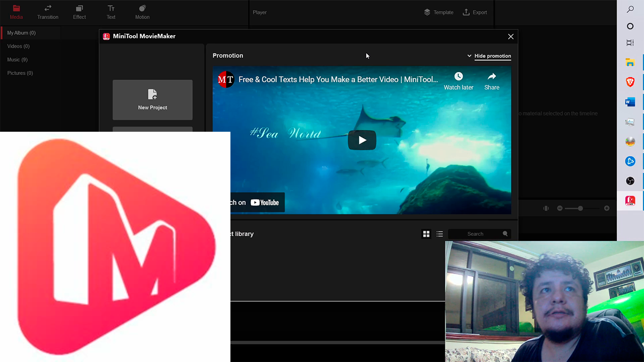Open Music (9) category
Viewport: 644px width, 362px height.
click(x=17, y=60)
